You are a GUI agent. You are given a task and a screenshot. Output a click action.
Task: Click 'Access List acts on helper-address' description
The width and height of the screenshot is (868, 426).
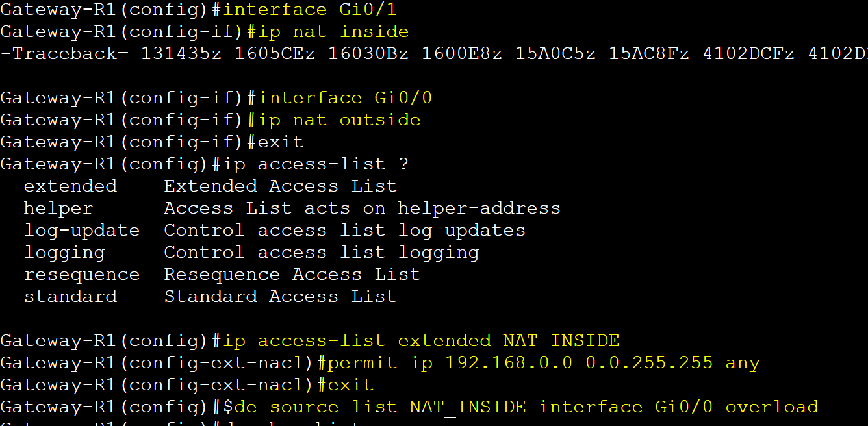[x=362, y=208]
